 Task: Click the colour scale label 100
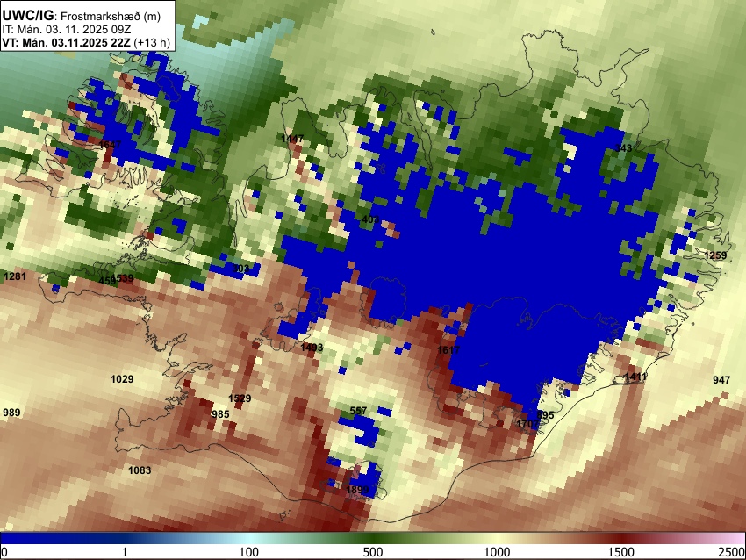click(x=248, y=552)
